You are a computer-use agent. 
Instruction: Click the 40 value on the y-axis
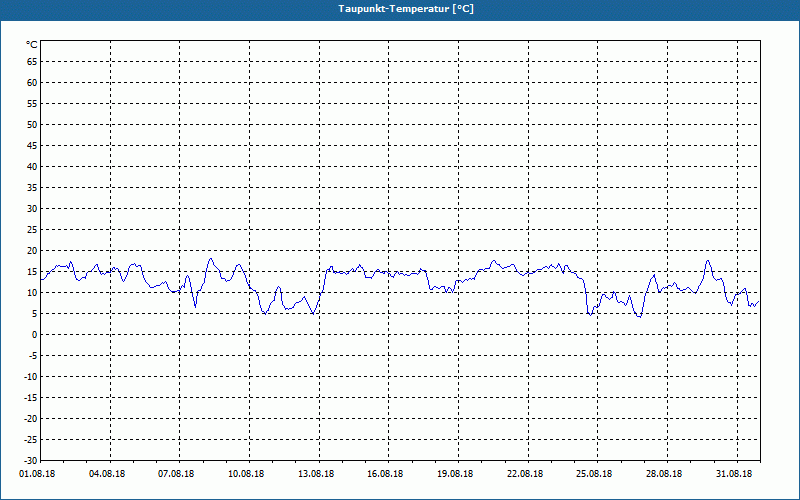pos(32,167)
